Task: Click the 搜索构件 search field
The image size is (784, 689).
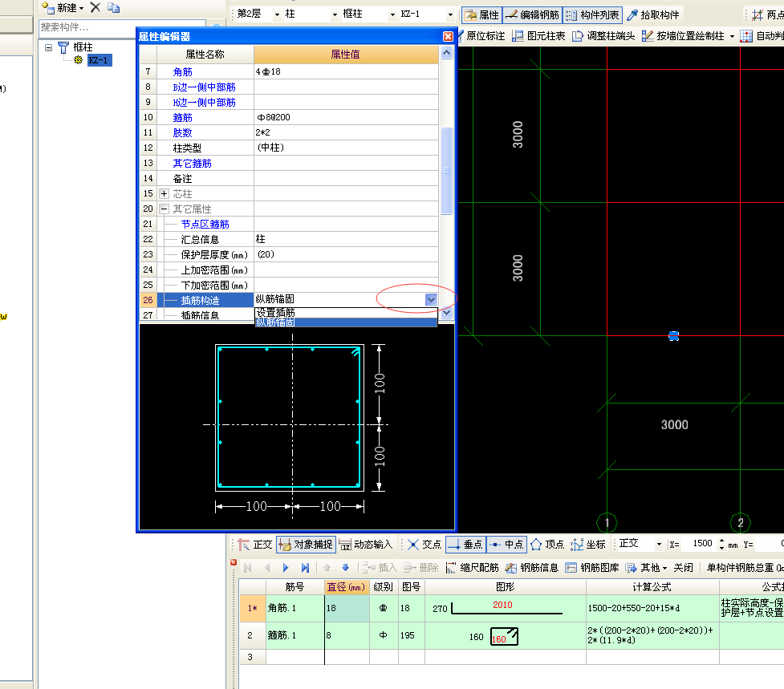Action: pos(121,27)
